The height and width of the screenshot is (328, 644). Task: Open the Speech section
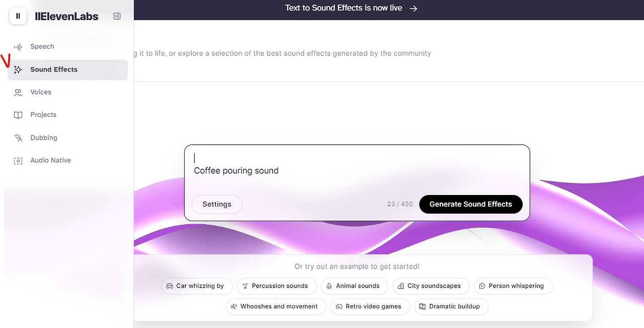point(42,47)
